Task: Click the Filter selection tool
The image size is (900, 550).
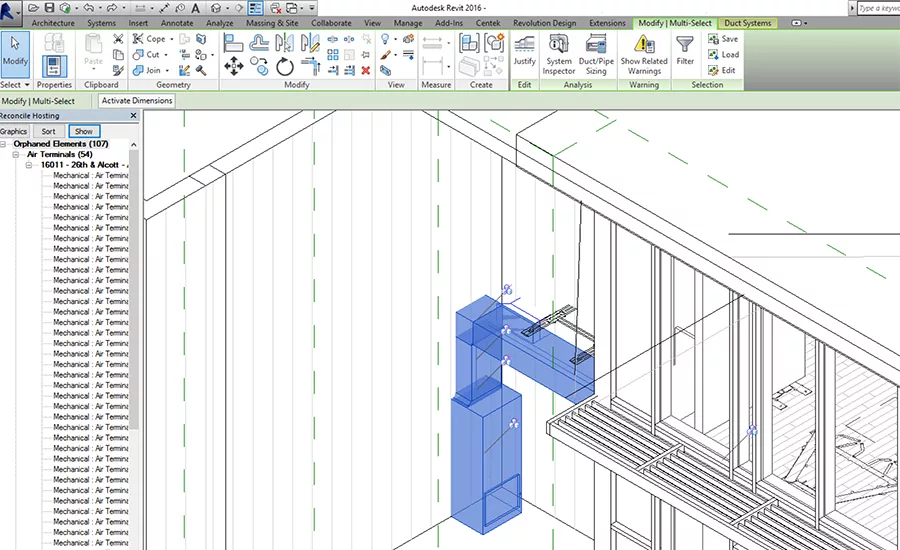Action: (x=685, y=51)
